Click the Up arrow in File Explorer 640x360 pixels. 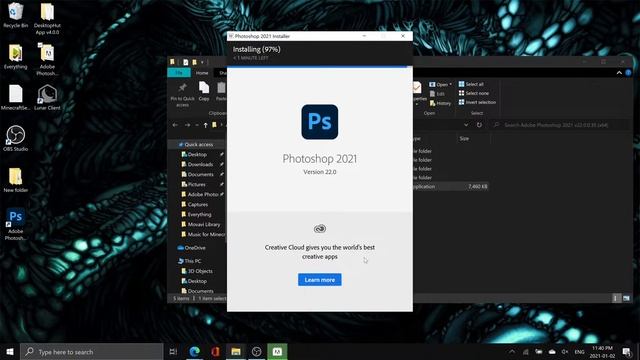205,125
